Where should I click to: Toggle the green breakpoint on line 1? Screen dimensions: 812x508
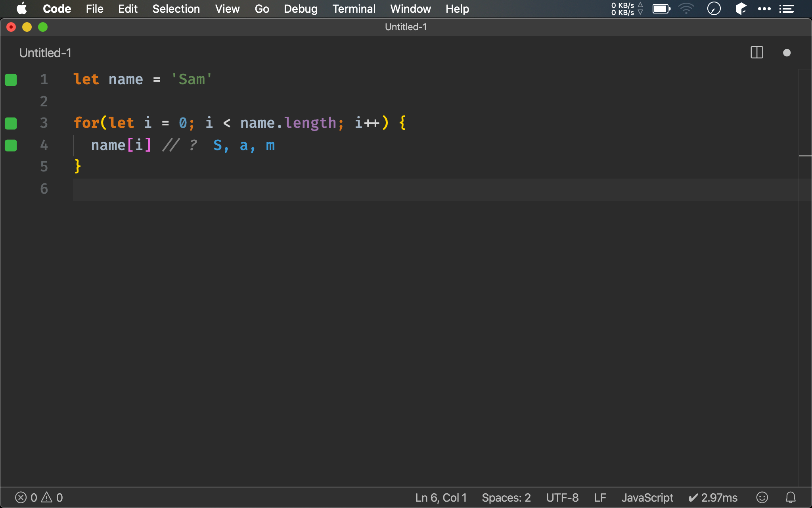11,80
